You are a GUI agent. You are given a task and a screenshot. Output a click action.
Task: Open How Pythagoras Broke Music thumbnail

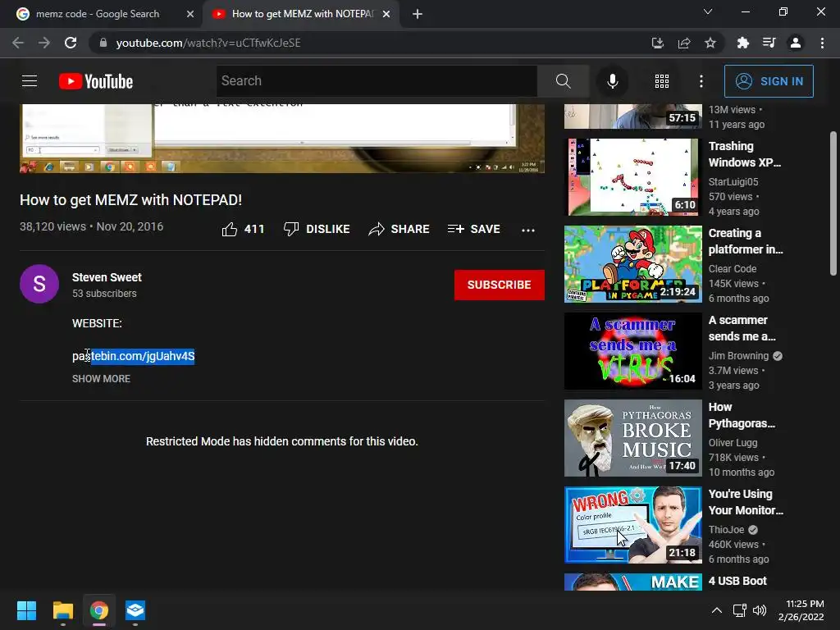tap(632, 438)
